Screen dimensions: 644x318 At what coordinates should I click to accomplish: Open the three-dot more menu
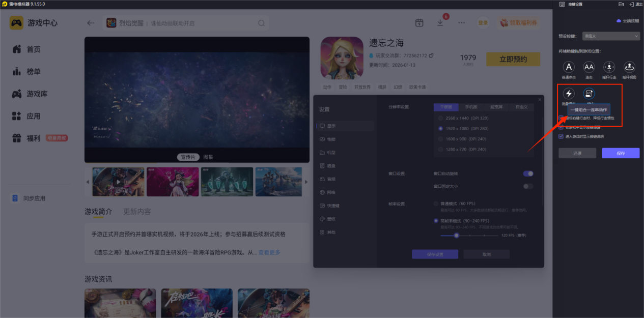(x=461, y=23)
